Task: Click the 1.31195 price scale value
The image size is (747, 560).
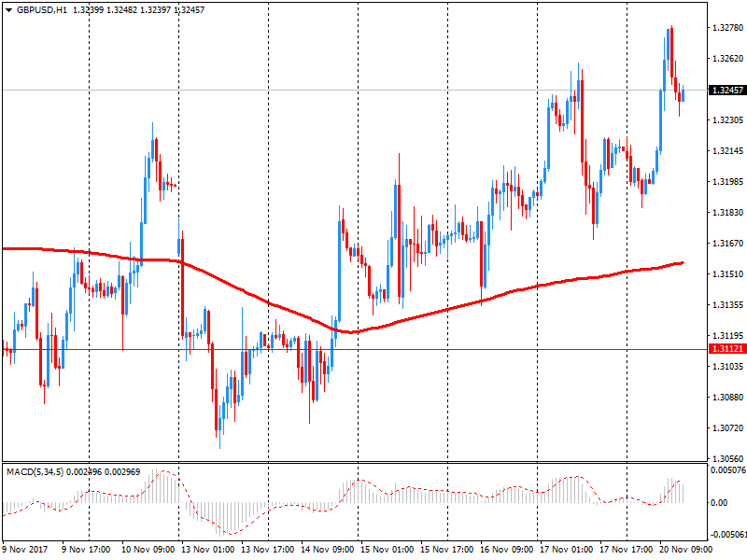Action: point(727,336)
